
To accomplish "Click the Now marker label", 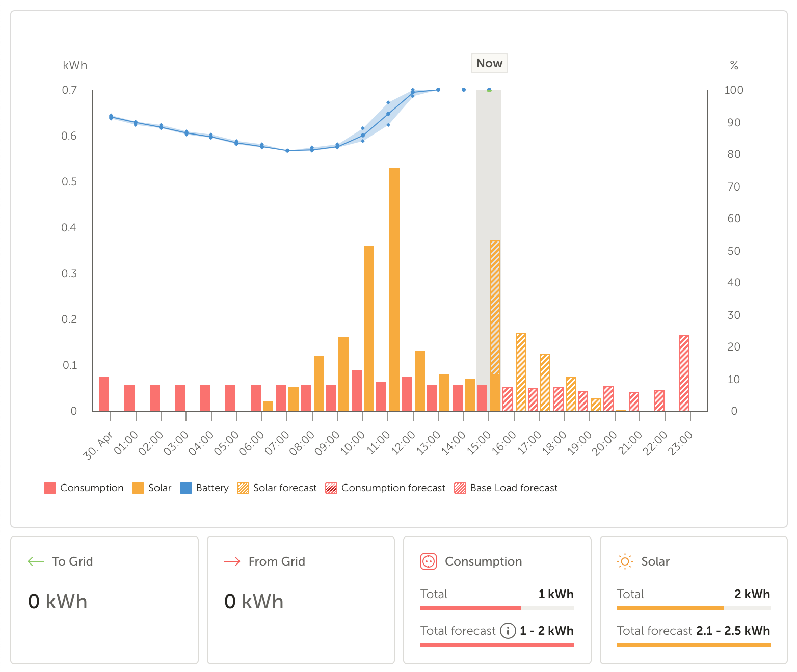I will pos(489,63).
